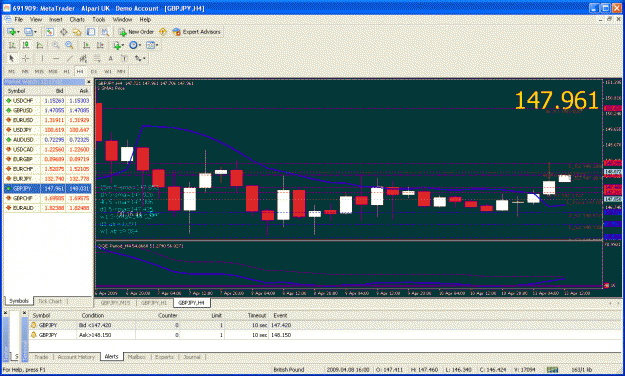Open the Data Window icon
The height and width of the screenshot is (376, 625).
63,32
